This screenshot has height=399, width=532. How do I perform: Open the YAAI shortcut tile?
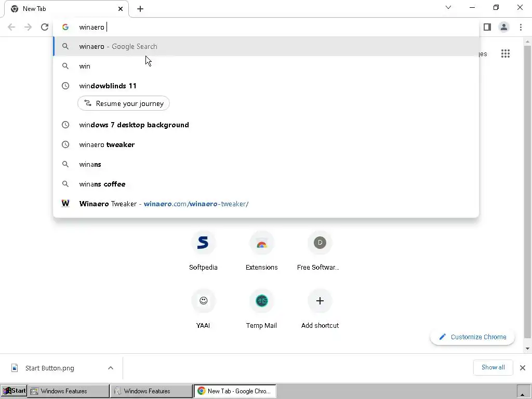[x=203, y=309]
